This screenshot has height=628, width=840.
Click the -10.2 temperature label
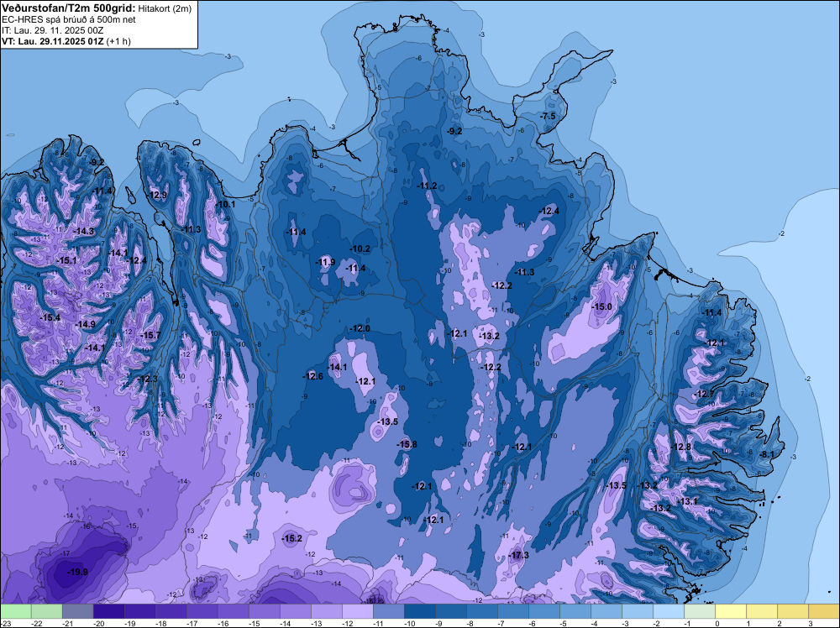[x=360, y=249]
